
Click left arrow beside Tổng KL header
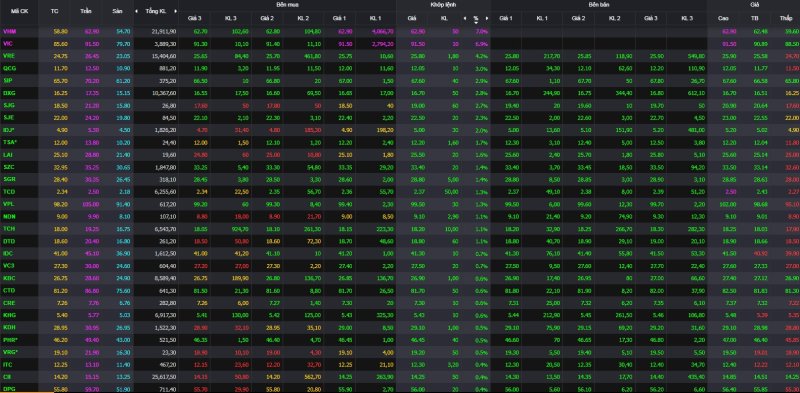(136, 11)
